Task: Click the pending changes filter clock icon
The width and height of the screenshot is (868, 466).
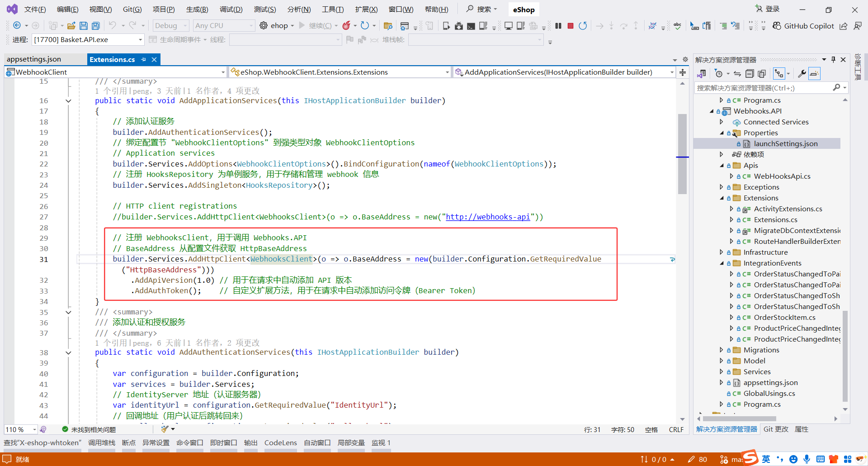Action: tap(718, 74)
